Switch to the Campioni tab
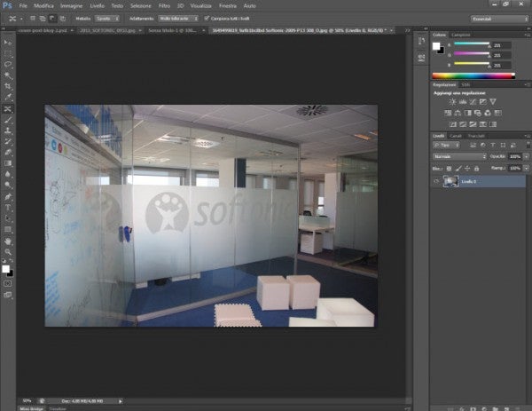The width and height of the screenshot is (532, 411). 461,34
